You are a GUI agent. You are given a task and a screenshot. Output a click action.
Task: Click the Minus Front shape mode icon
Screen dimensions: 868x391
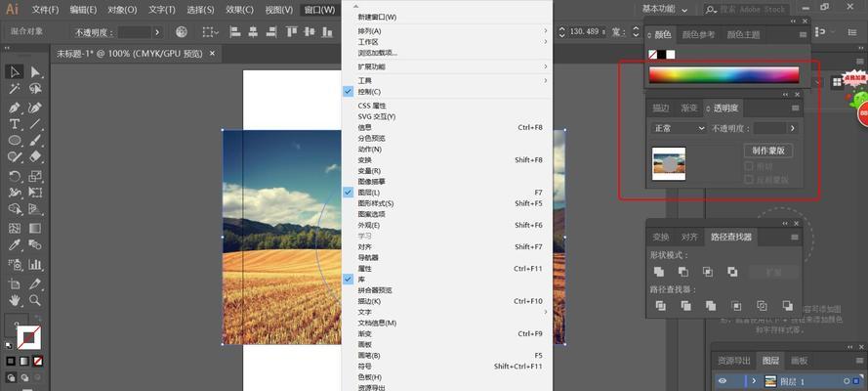(683, 272)
